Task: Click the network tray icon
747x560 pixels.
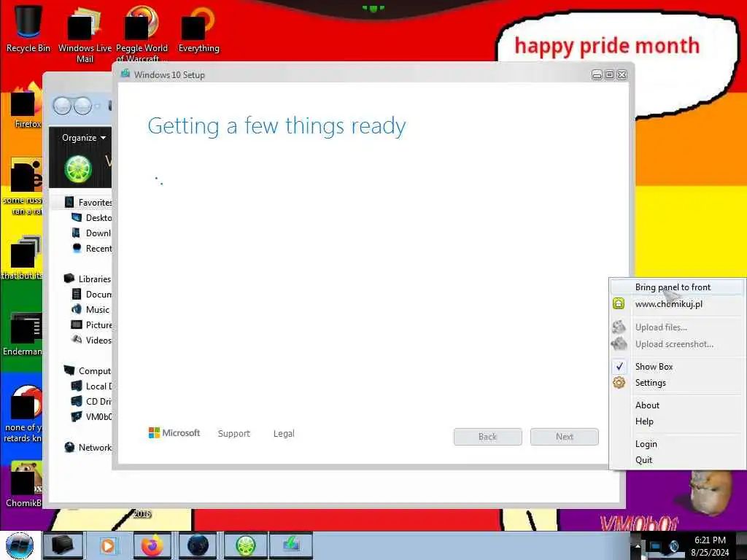Action: [x=656, y=545]
